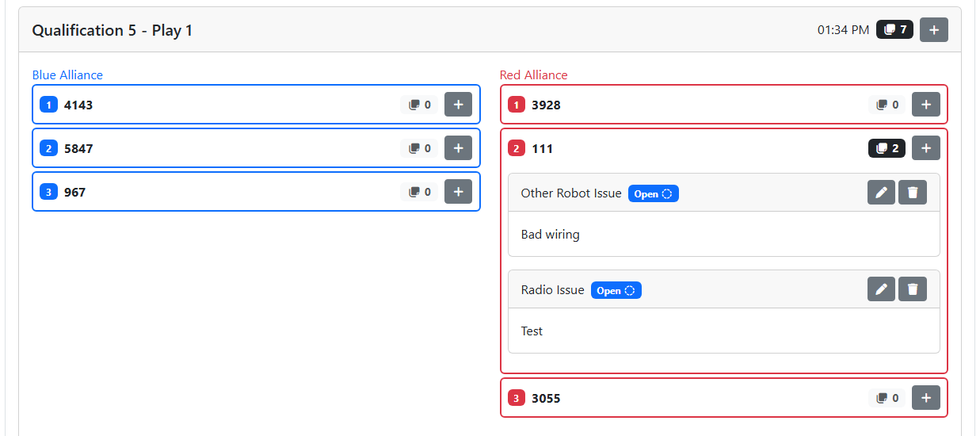The width and height of the screenshot is (980, 436).
Task: Select red team number 111
Action: tap(542, 148)
